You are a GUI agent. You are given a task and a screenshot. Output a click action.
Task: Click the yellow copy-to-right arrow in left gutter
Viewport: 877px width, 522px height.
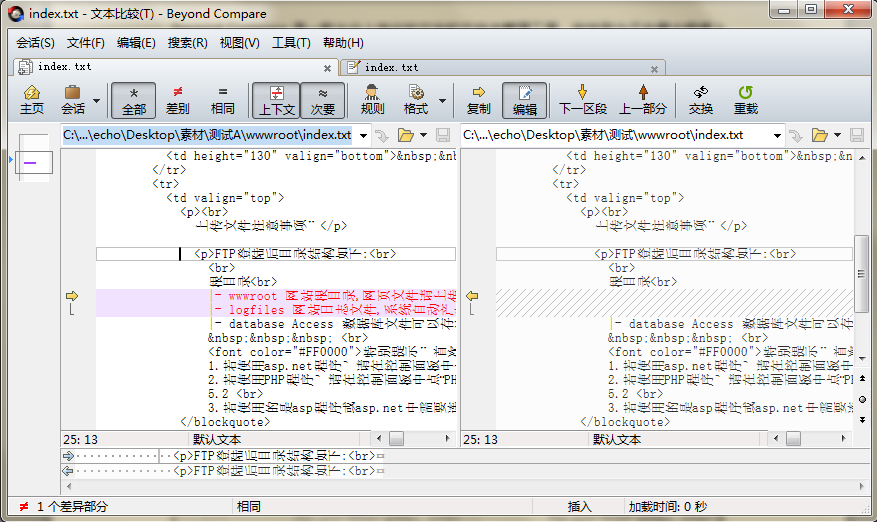[x=72, y=296]
